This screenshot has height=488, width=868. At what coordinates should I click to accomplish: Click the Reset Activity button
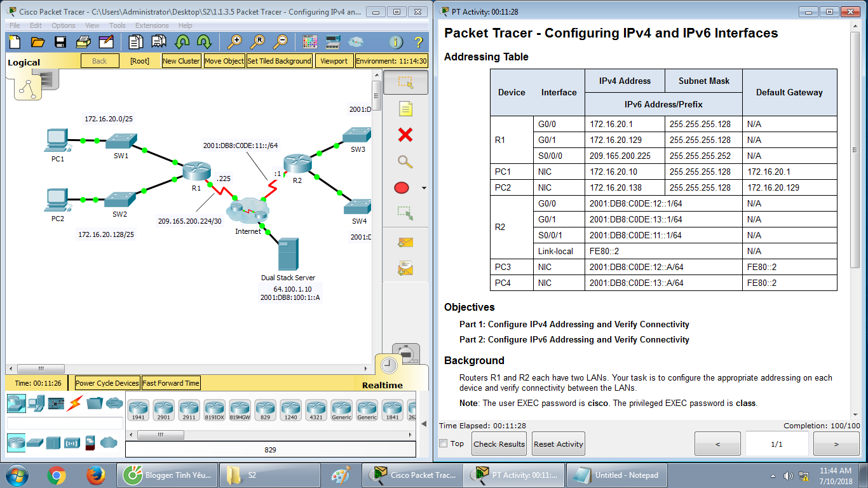(558, 444)
